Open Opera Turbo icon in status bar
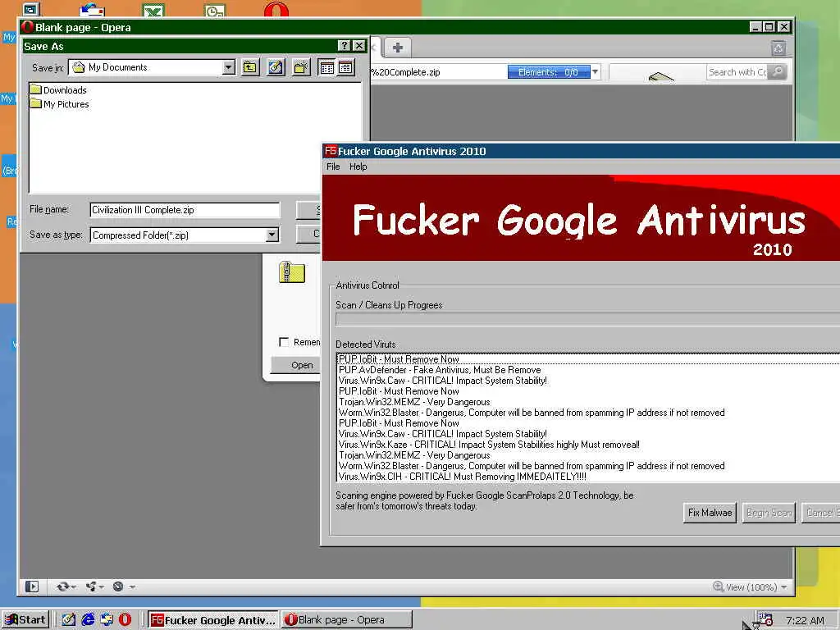840x630 pixels. [x=118, y=587]
